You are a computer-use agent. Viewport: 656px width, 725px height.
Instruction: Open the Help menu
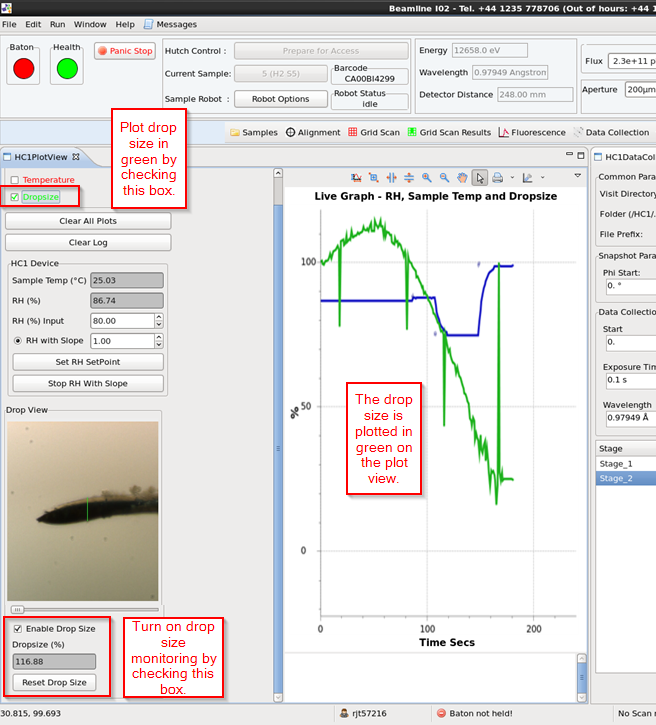[x=125, y=25]
